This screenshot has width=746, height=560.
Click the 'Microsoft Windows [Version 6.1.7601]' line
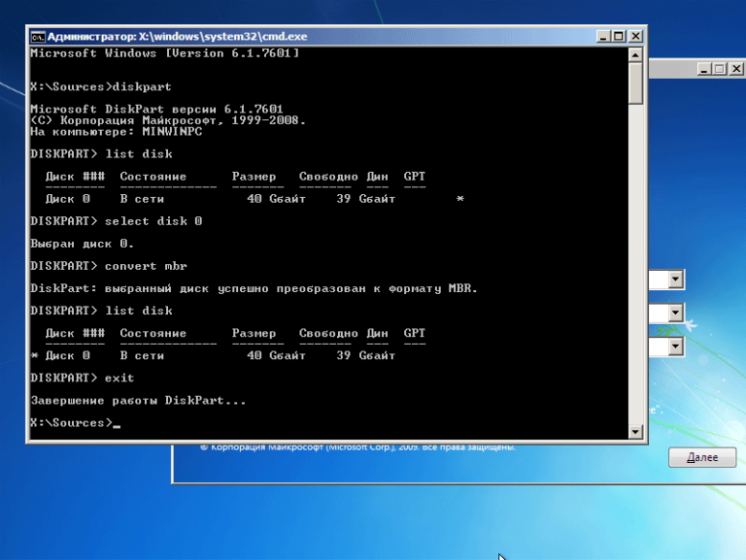click(164, 53)
